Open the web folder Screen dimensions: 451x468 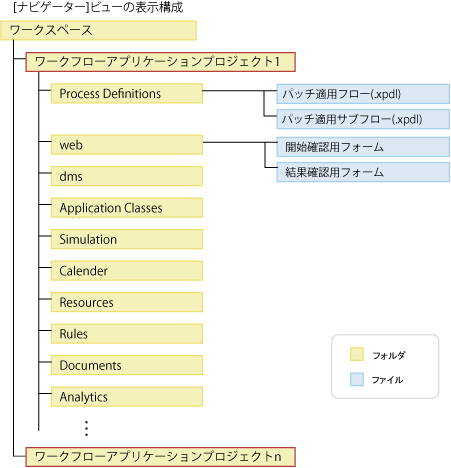pos(127,145)
